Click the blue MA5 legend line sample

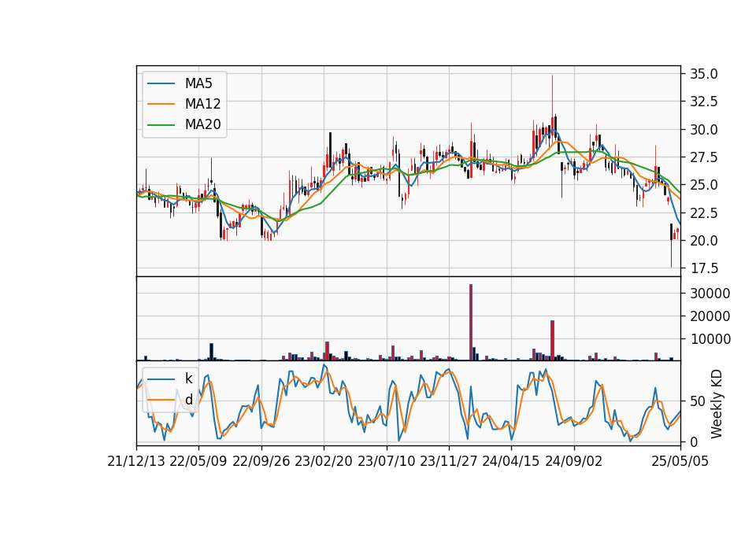coord(161,83)
